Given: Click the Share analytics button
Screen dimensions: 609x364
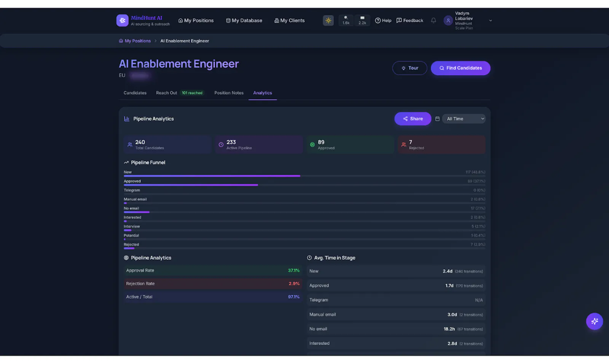Looking at the screenshot, I should click(413, 119).
